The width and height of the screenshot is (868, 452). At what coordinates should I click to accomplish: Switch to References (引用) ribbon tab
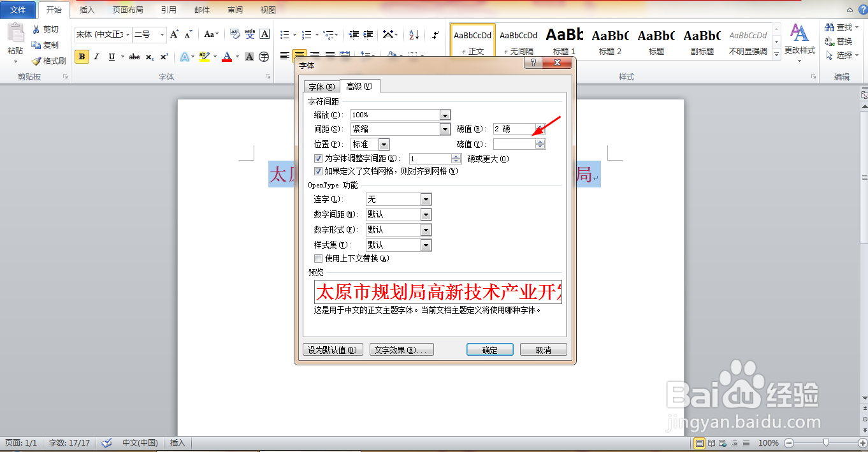point(169,10)
